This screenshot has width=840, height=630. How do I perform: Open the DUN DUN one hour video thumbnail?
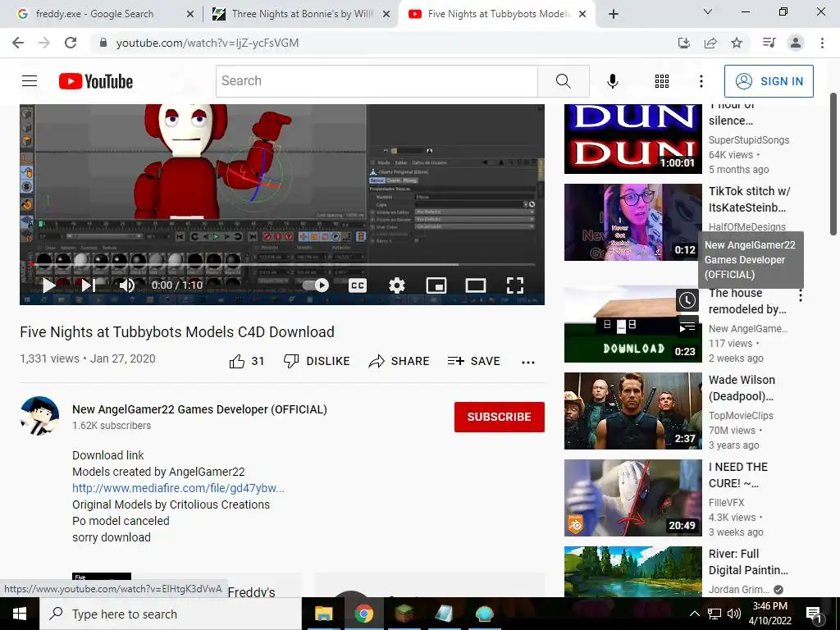tap(633, 139)
